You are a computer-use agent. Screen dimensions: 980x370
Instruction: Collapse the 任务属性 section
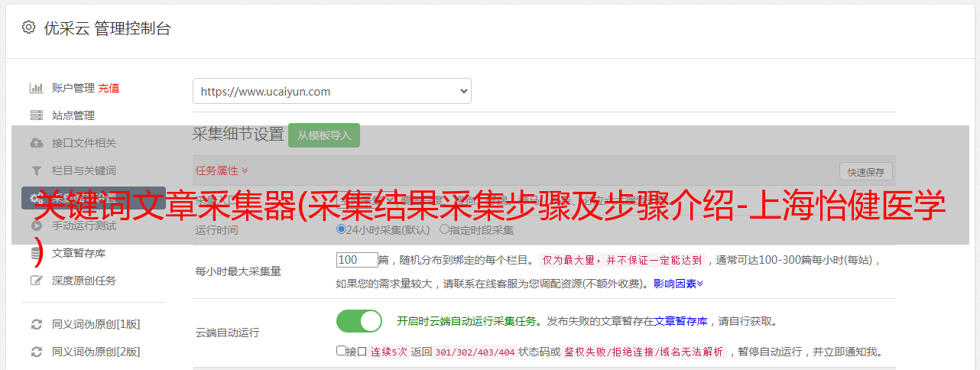222,170
